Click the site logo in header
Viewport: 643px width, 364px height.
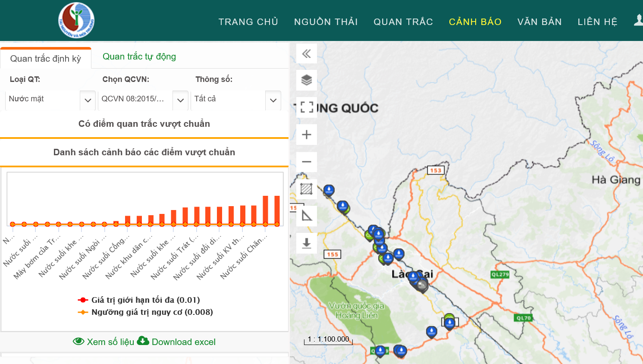pyautogui.click(x=76, y=20)
